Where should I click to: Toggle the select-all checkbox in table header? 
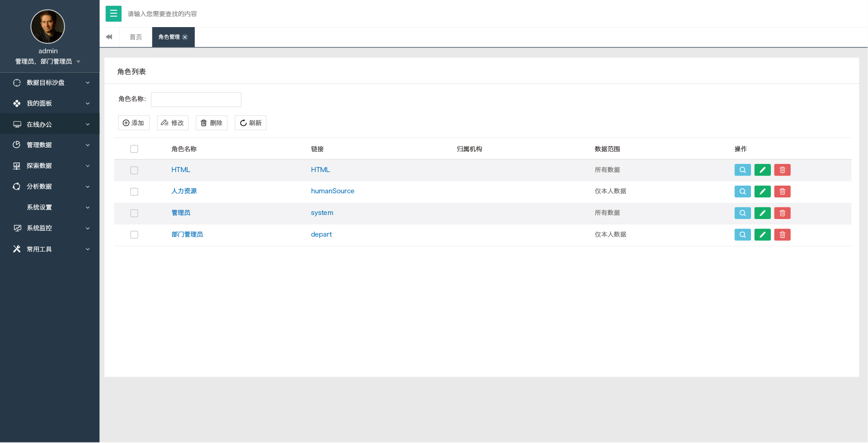134,149
